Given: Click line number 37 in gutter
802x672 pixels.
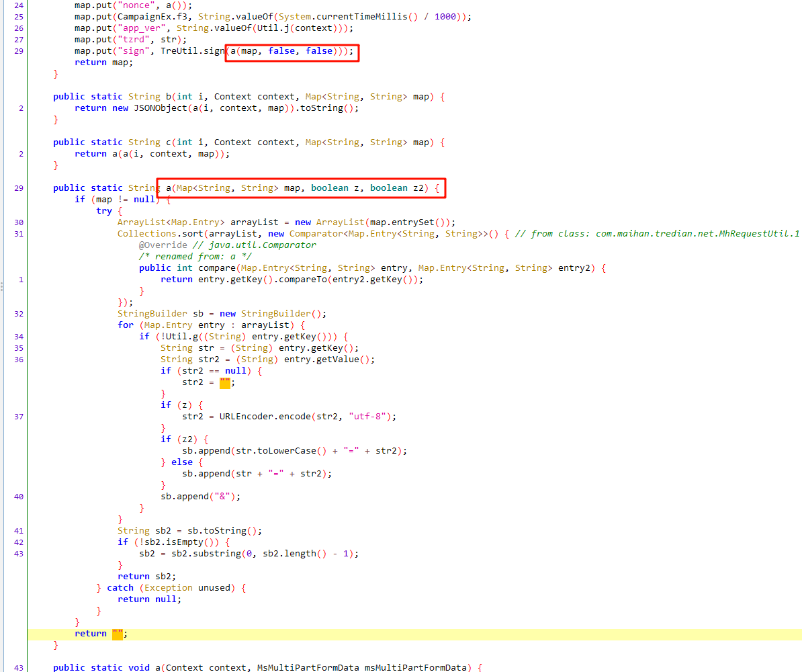Looking at the screenshot, I should click(18, 417).
